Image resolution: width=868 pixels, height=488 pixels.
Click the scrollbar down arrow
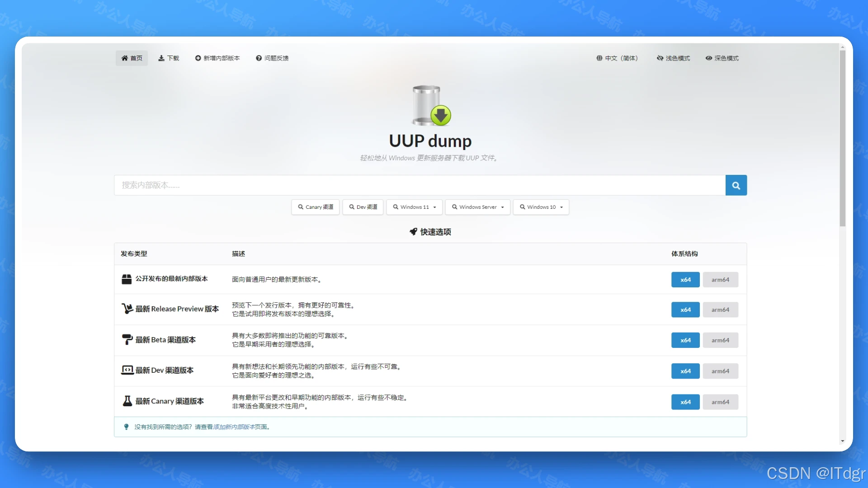pos(843,441)
